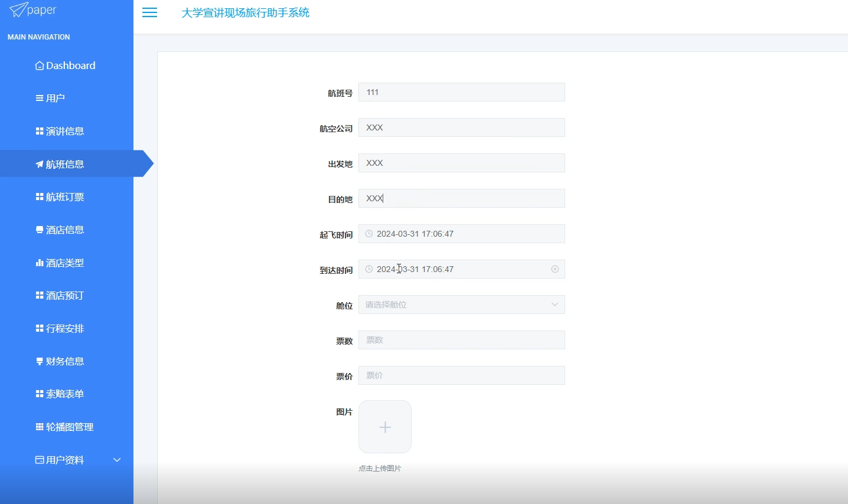Screen dimensions: 848x504
Task: Open the 舱位 selection dropdown
Action: (x=462, y=305)
